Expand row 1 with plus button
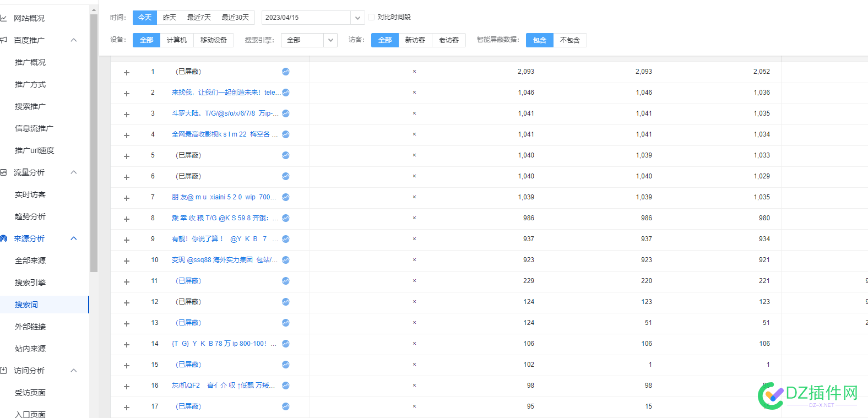This screenshot has height=418, width=868. [x=127, y=73]
